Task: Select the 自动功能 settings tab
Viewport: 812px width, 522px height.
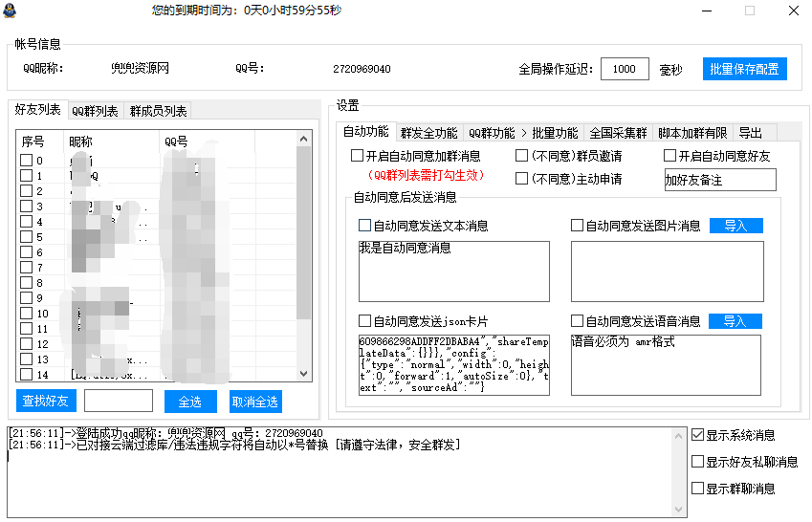Action: pyautogui.click(x=365, y=132)
